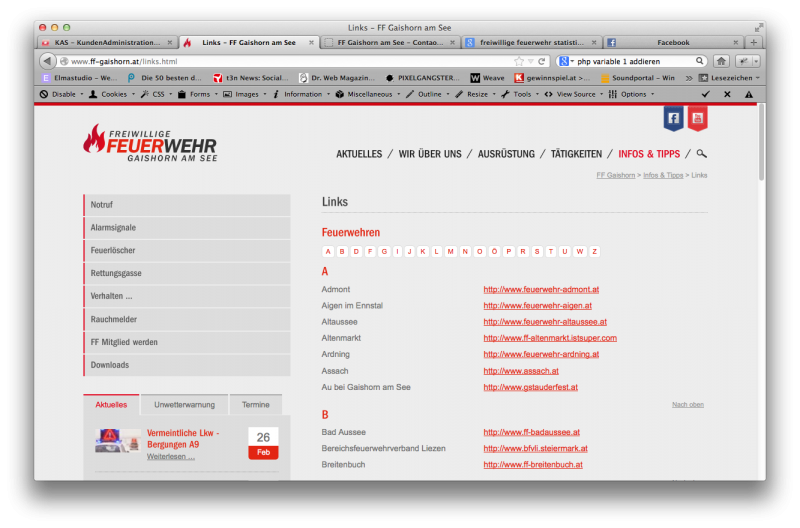Open Feuerlöscher in the sidebar
Viewport: 800px width, 528px height.
(x=187, y=250)
